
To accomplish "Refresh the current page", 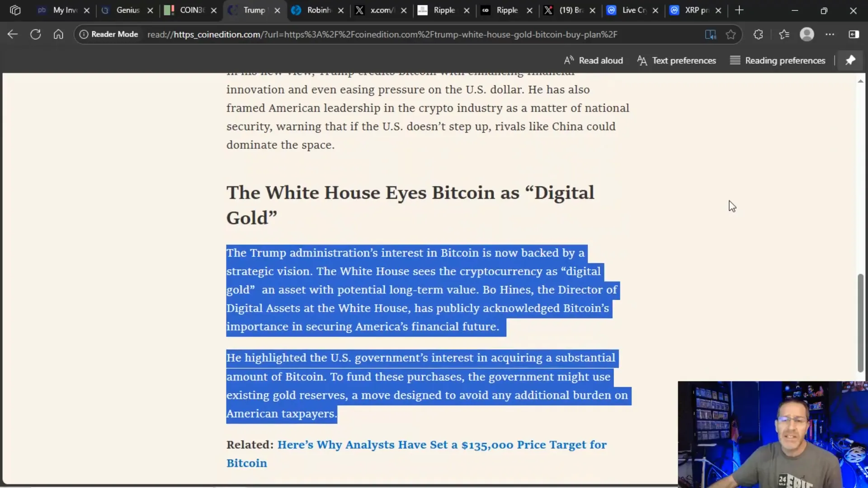I will click(35, 34).
